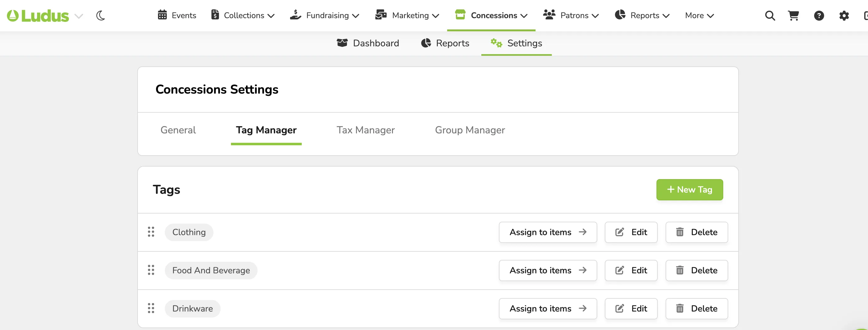The height and width of the screenshot is (330, 868).
Task: Assign Clothing tag to items
Action: tap(547, 232)
